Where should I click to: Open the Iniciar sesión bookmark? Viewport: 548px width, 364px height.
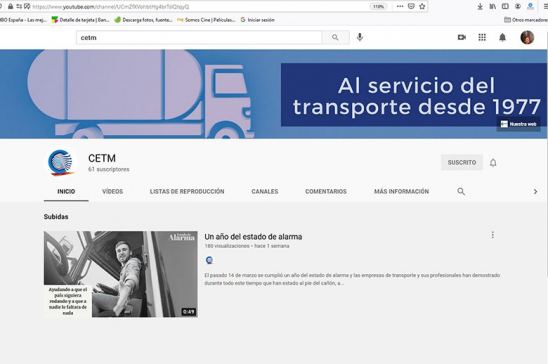258,20
